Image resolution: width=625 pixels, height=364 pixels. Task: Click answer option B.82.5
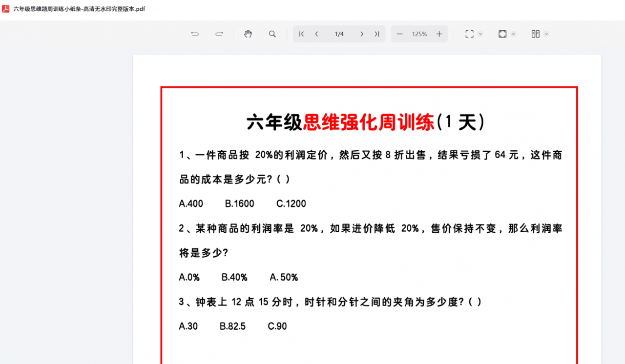coord(232,326)
